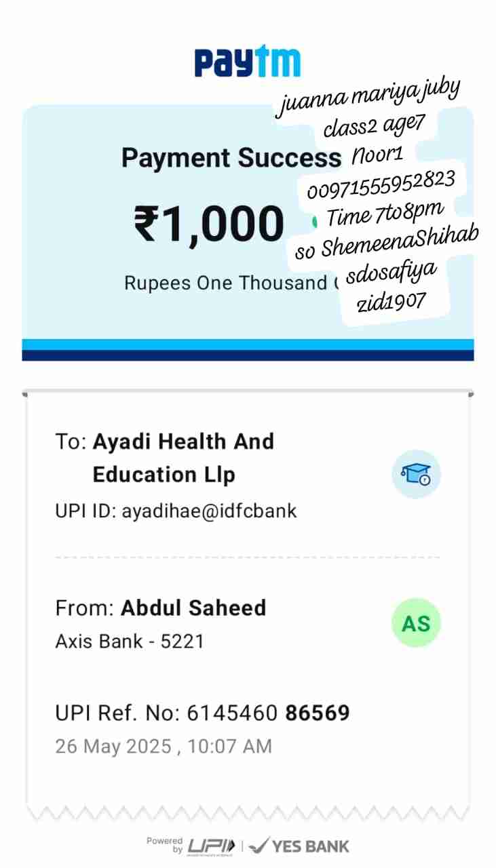The width and height of the screenshot is (496, 868).
Task: Tap the phone number 00971555952823 note
Action: click(x=381, y=182)
